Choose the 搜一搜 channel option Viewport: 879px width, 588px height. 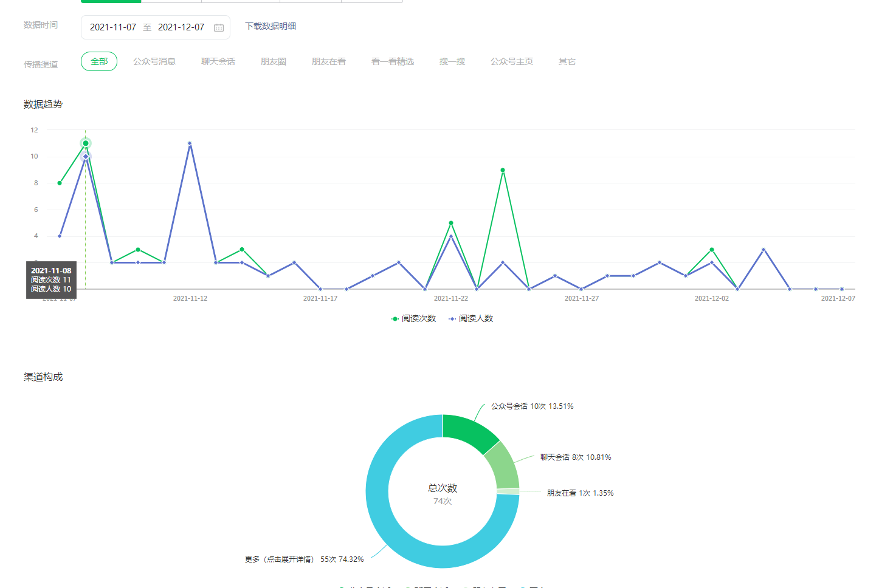tap(452, 61)
